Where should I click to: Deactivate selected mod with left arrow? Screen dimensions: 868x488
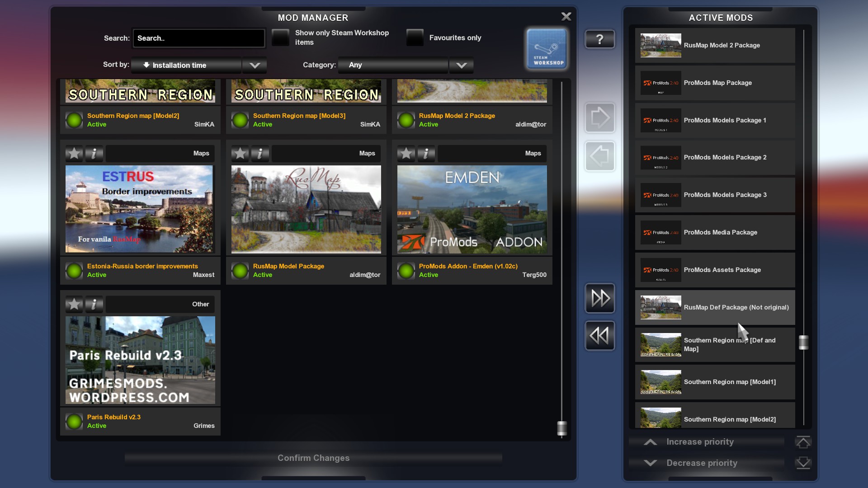(599, 156)
